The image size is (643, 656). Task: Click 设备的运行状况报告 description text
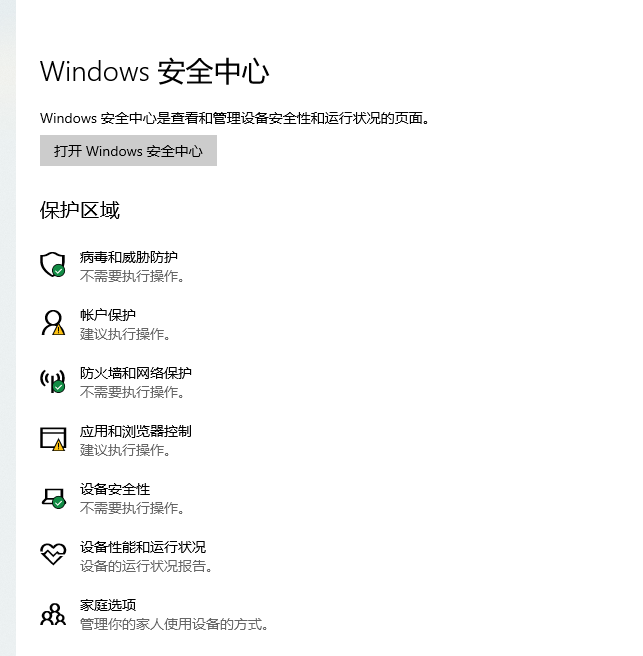146,566
